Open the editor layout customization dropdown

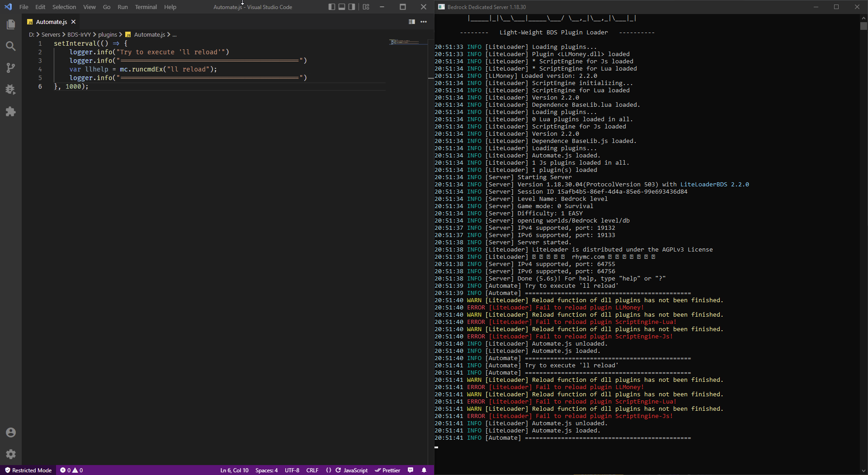click(x=366, y=7)
